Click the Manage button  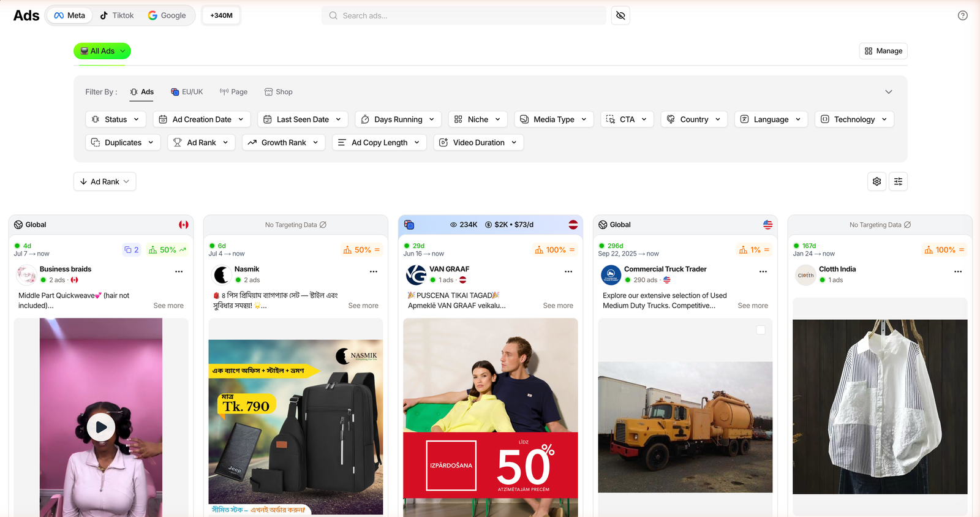(883, 51)
